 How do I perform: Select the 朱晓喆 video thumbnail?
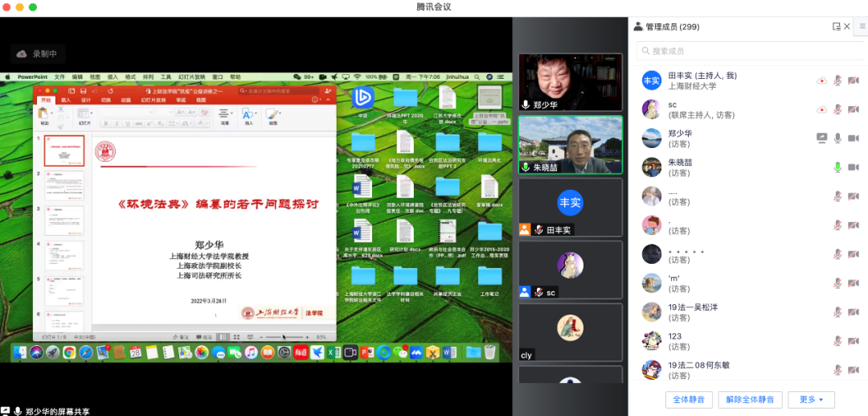pos(570,145)
